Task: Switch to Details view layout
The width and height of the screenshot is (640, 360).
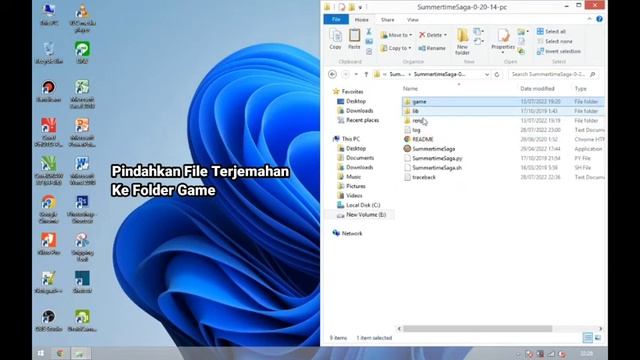Action: [x=587, y=338]
